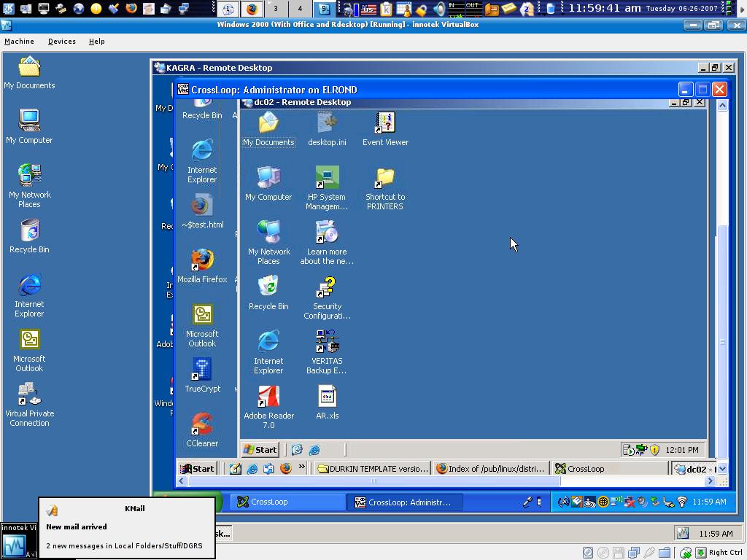This screenshot has height=560, width=747.
Task: Open the Machine menu in VirtualBox
Action: point(19,42)
